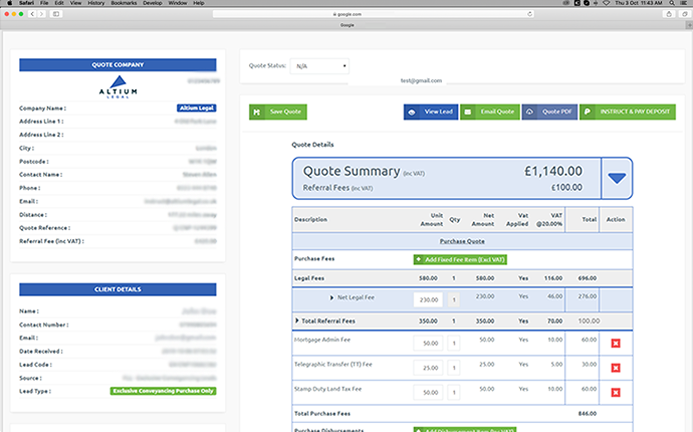
Task: Change Mortgage Admin Fee quantity field
Action: tap(453, 343)
